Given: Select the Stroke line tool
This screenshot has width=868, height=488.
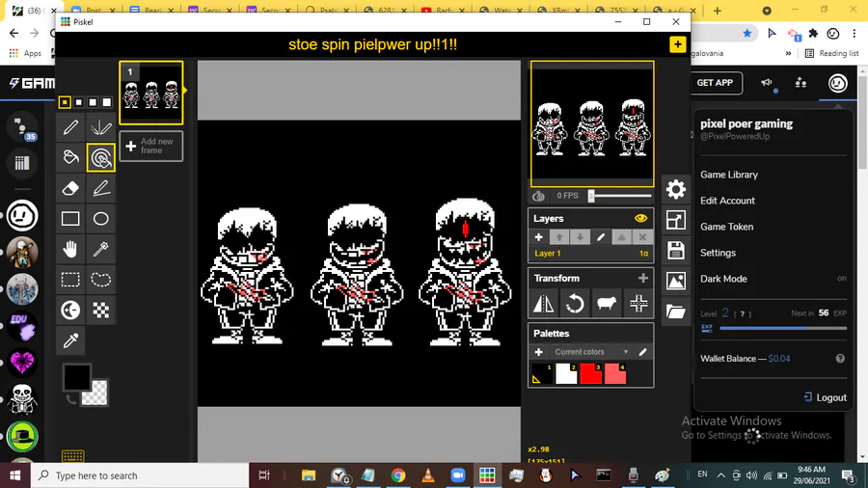Looking at the screenshot, I should click(x=100, y=188).
